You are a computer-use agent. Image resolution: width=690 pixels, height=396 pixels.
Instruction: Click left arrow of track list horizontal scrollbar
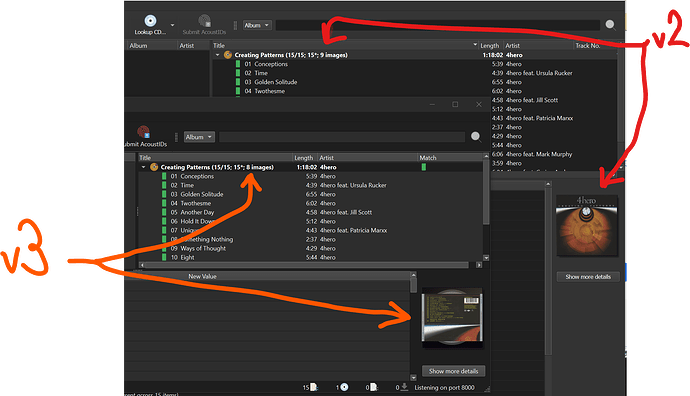click(142, 265)
